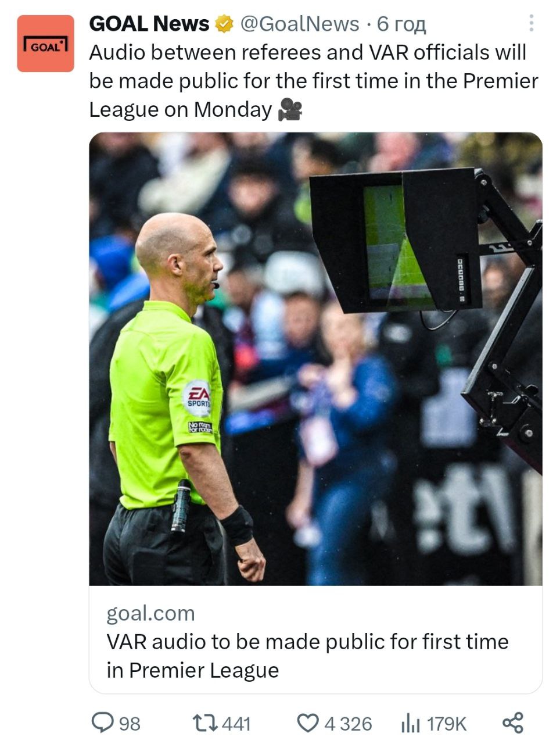Viewport: 560px width, 744px height.
Task: Click the reply speech bubble icon
Action: [103, 722]
